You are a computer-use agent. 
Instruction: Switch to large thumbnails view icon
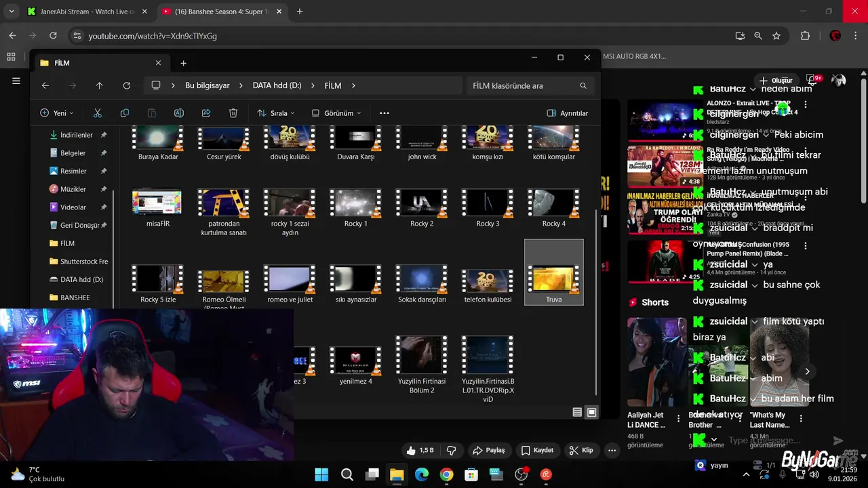coord(591,412)
